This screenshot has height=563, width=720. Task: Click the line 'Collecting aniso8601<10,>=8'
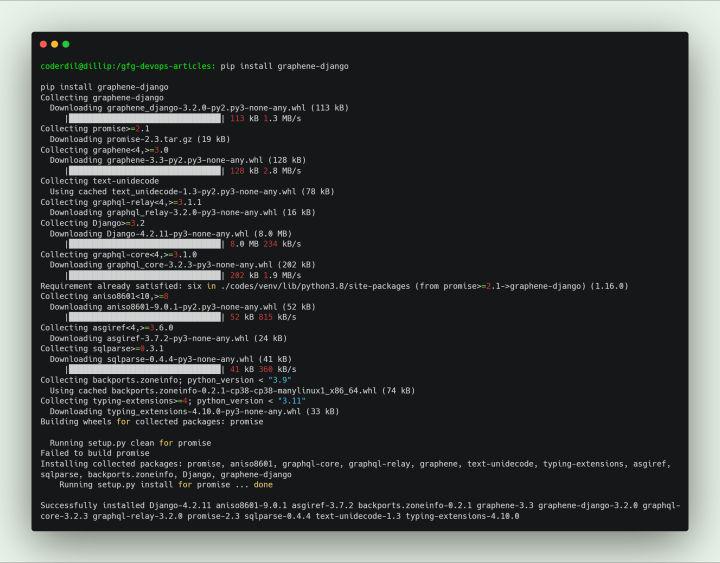click(x=104, y=296)
